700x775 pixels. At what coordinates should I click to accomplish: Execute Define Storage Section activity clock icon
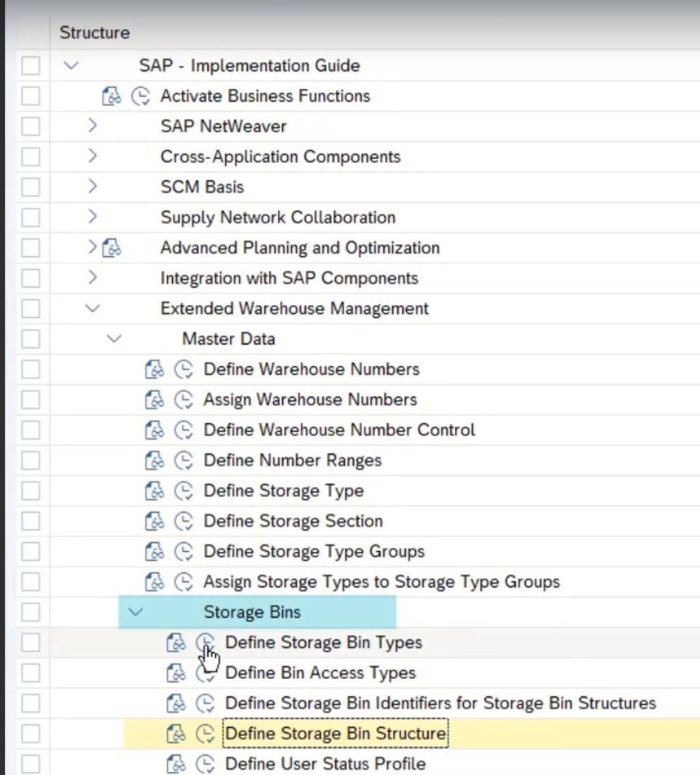pos(183,521)
